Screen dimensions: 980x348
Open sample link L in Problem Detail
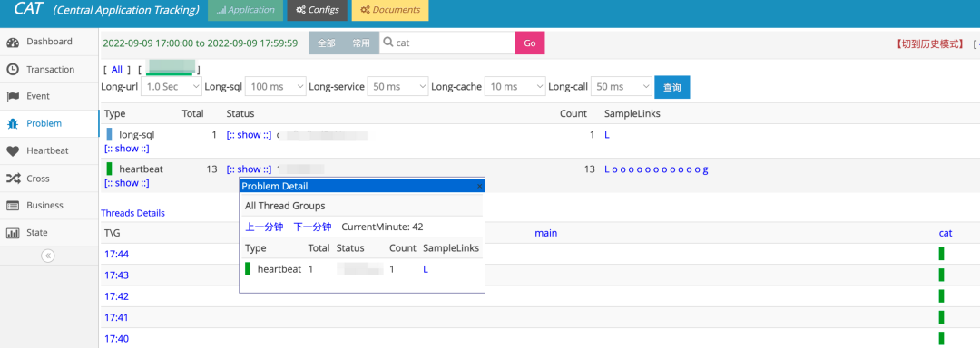(426, 269)
